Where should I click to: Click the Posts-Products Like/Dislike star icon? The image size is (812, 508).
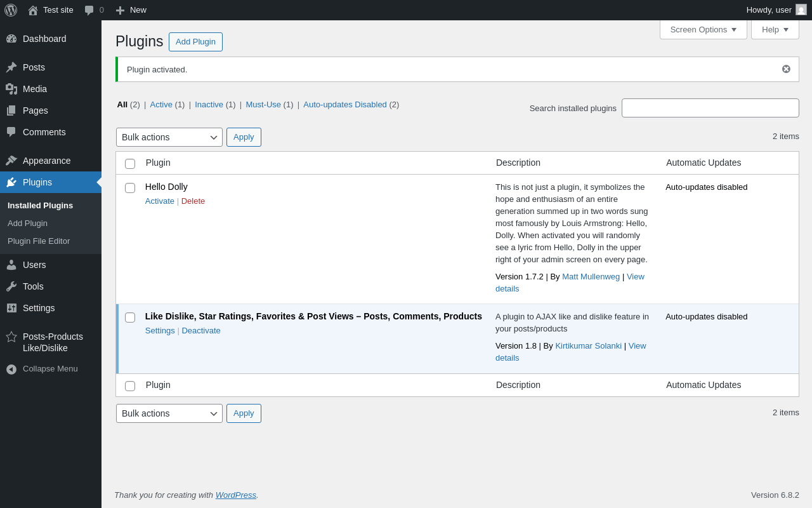tap(11, 337)
